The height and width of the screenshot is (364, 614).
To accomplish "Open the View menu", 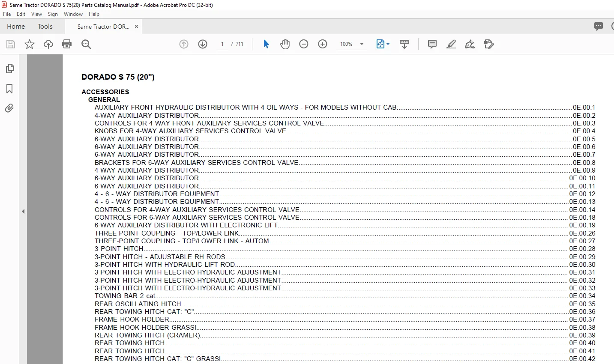I will (37, 14).
